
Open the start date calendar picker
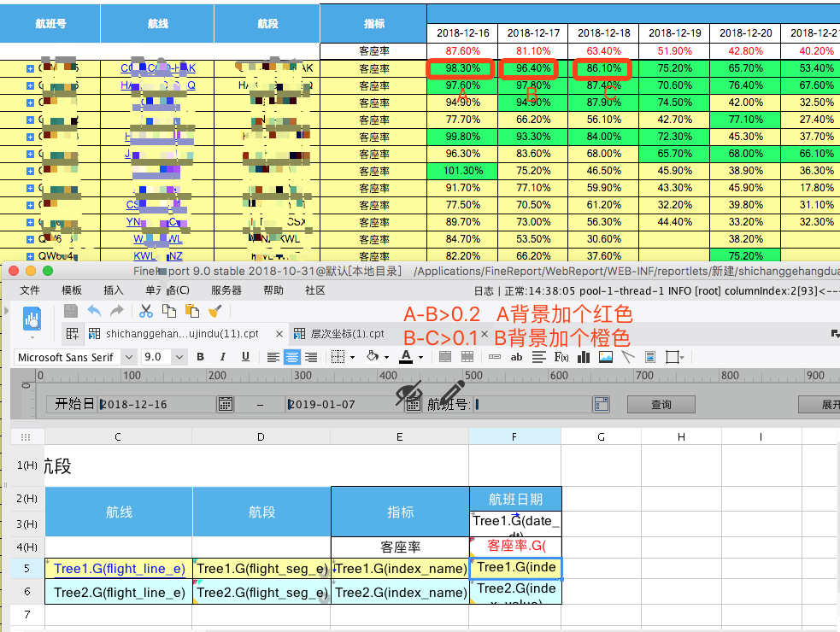coord(226,404)
